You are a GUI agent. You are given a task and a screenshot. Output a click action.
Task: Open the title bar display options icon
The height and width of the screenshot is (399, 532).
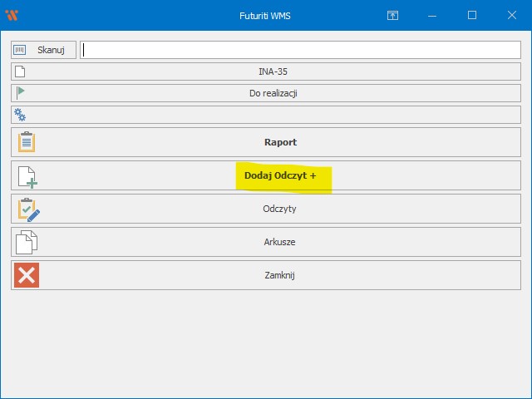(393, 15)
